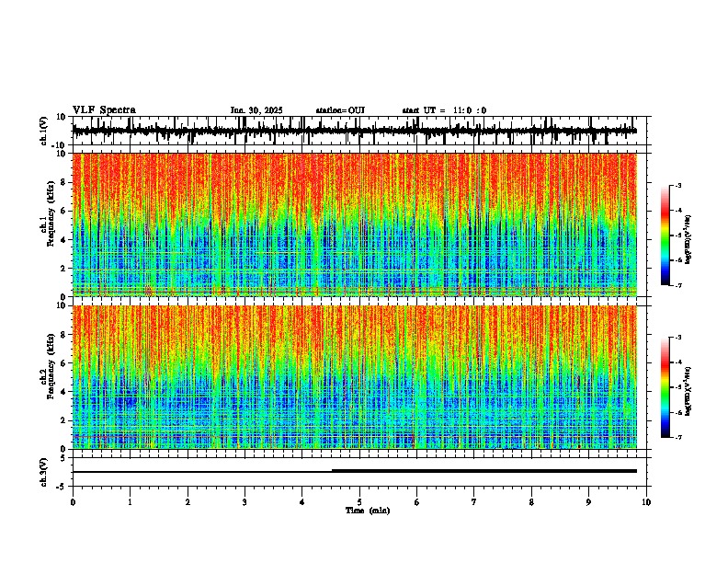Screen dimensions: 728x563
Task: Click the ch.1 voltage waveform panel
Action: click(359, 131)
